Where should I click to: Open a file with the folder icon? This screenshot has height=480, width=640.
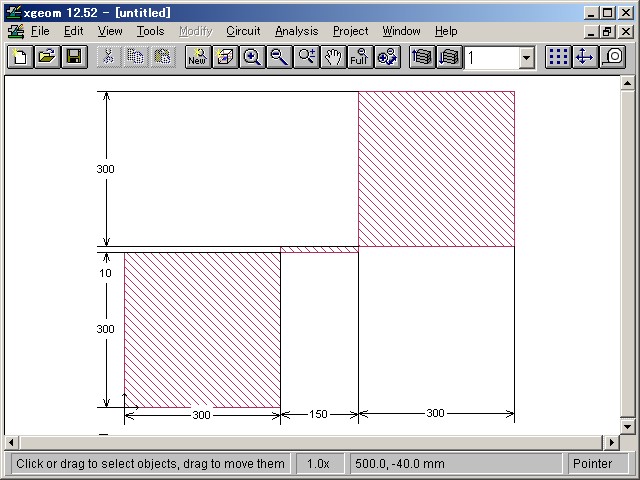click(x=47, y=57)
